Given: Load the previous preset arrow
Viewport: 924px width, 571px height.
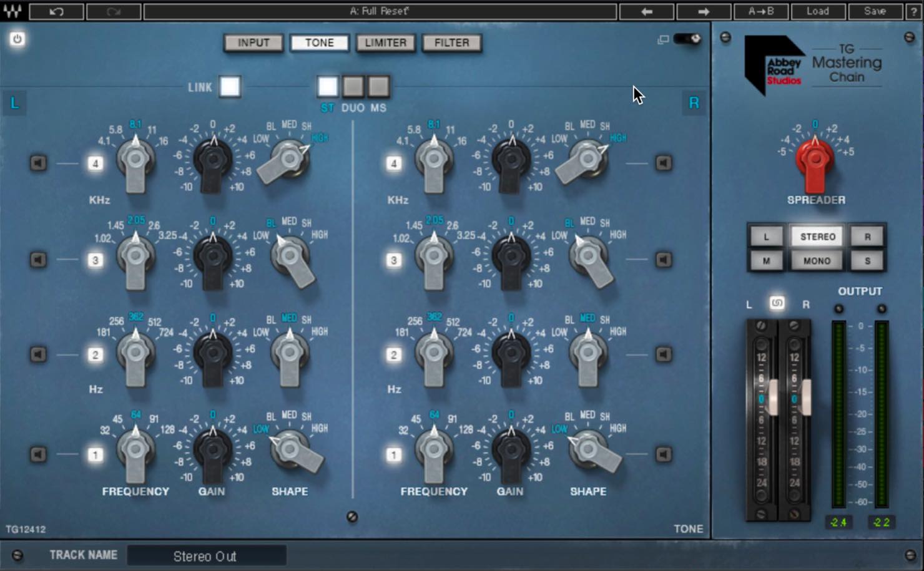Looking at the screenshot, I should (647, 11).
